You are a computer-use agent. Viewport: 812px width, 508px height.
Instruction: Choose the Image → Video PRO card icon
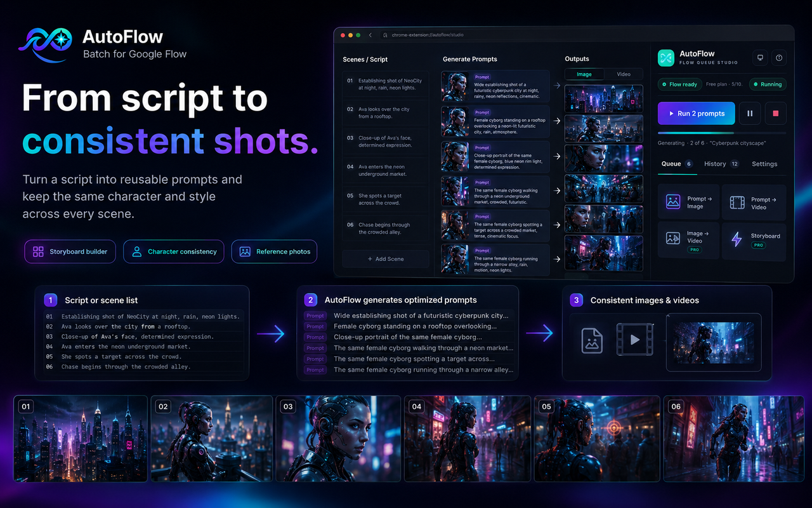tap(673, 238)
